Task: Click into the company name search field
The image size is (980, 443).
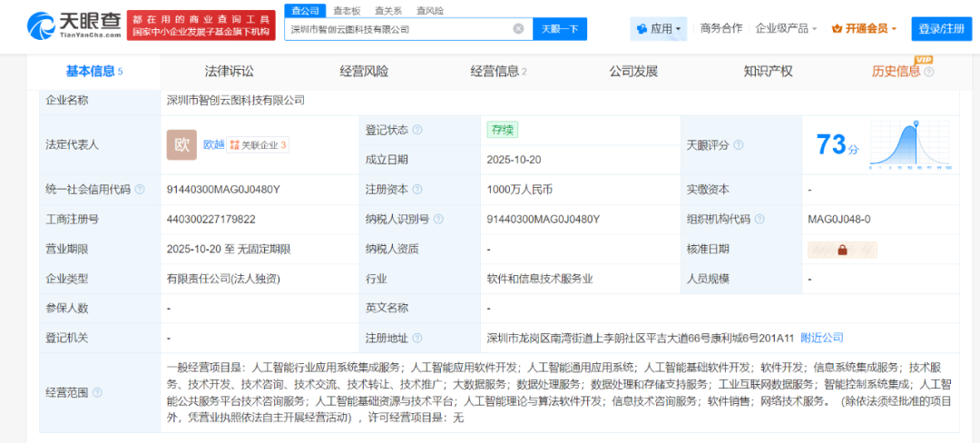Action: click(x=399, y=29)
